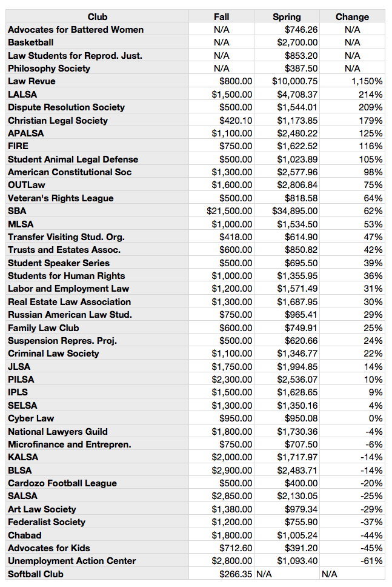
Task: Select the Christian Legal Society cell
Action: (x=98, y=121)
